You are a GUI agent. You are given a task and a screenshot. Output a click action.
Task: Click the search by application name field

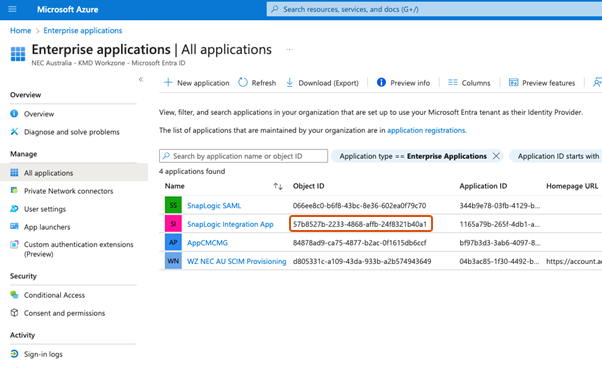click(x=243, y=156)
